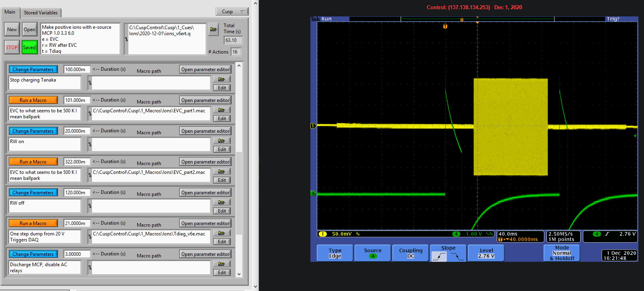Screen dimensions: 644x291
Task: Toggle the Run a Macro type for EVC_part1
Action: 33,100
